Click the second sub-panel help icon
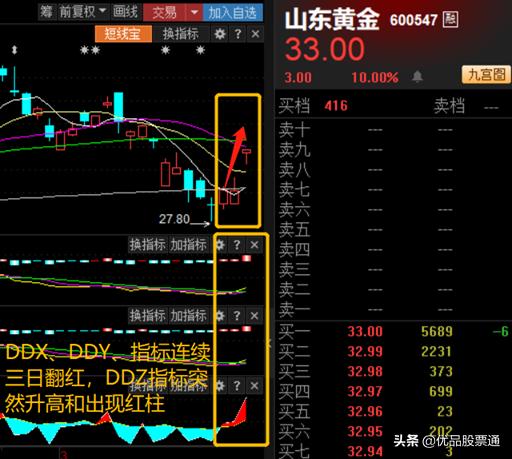This screenshot has width=512, height=459. point(237,316)
